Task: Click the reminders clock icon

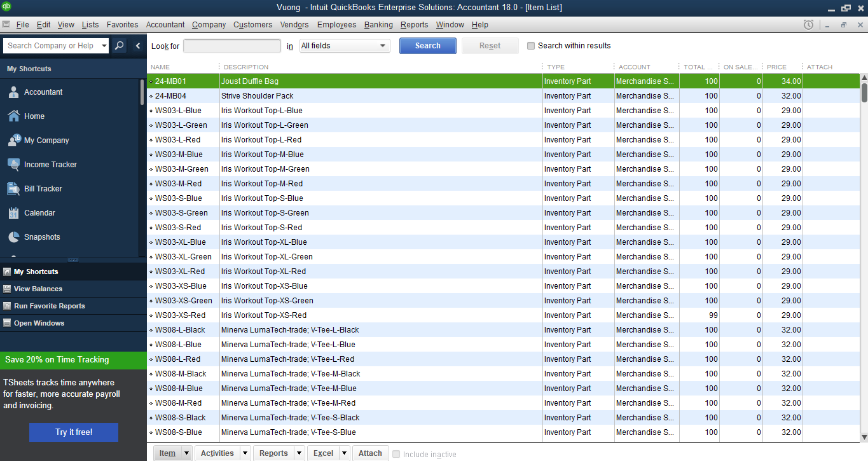Action: coord(808,25)
